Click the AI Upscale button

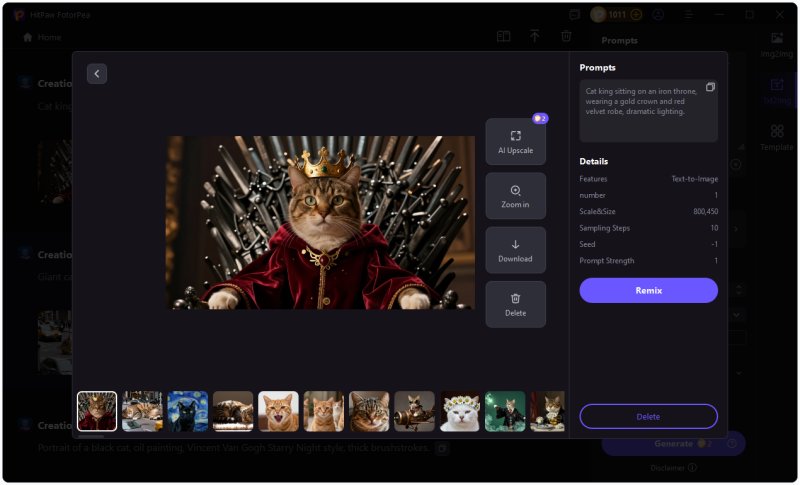point(515,142)
